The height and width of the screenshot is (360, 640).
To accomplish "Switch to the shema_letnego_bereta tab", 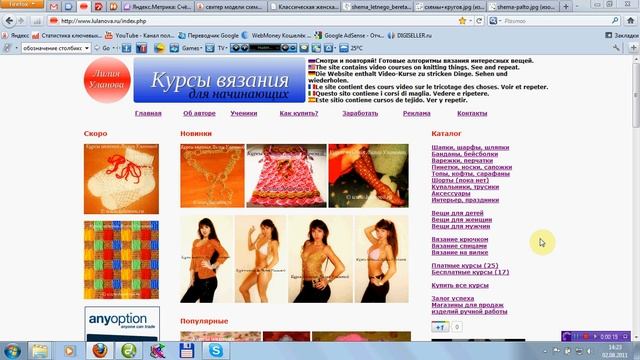I will tap(377, 7).
